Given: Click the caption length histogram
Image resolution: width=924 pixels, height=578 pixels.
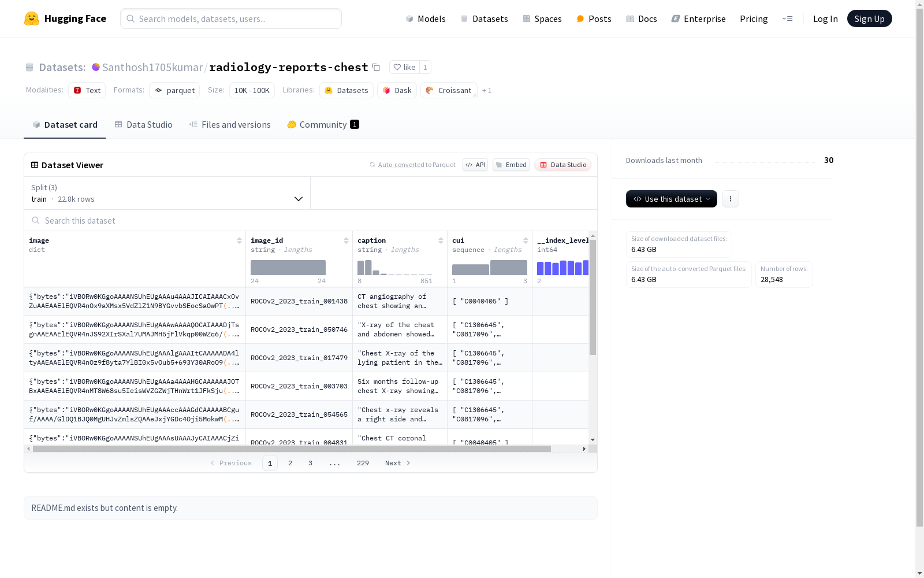Looking at the screenshot, I should coord(395,268).
